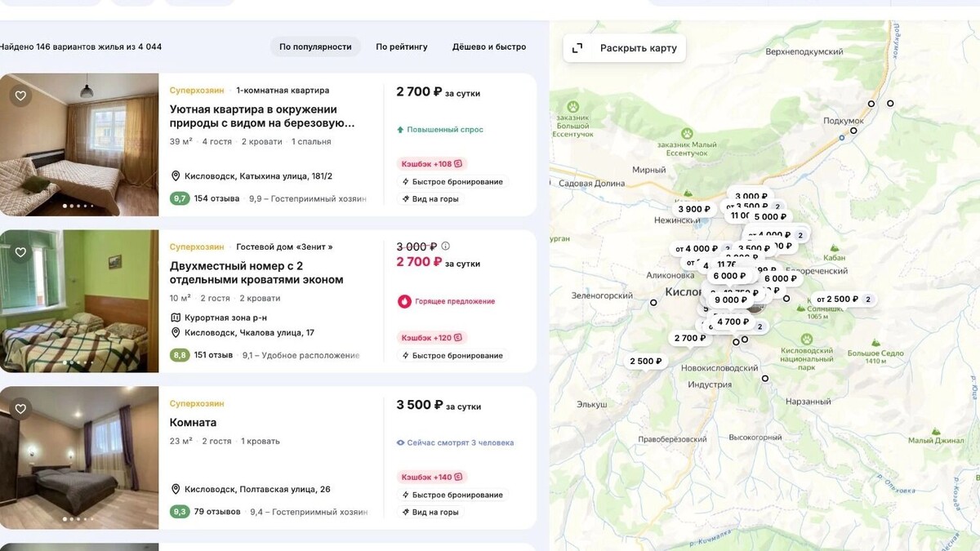Screen dimensions: 980x551
Task: Select the 5 000 ₽ map price marker
Action: point(770,216)
